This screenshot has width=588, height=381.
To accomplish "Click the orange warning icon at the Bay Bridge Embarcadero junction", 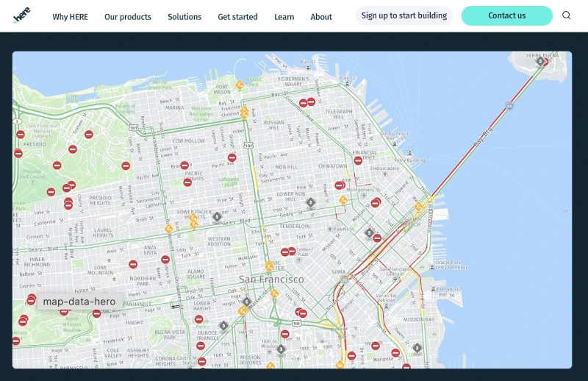I will click(419, 207).
